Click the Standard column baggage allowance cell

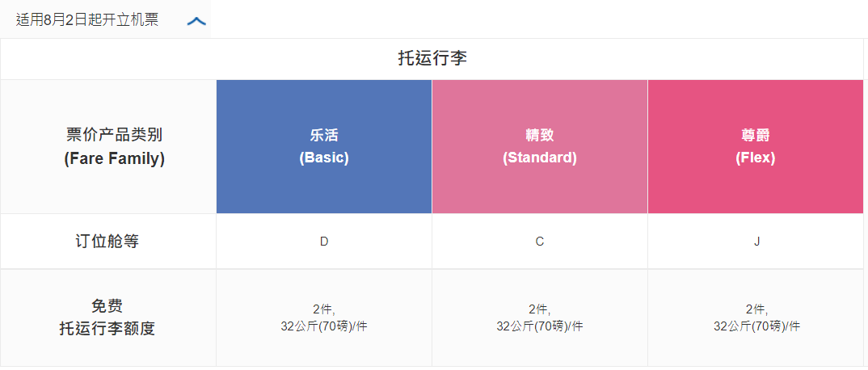point(540,317)
